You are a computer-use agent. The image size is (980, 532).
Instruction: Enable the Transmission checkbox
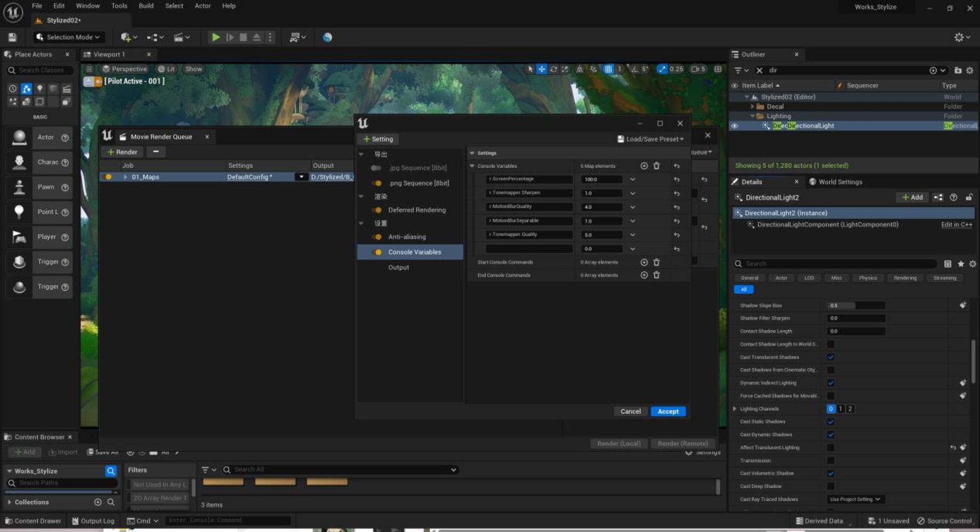[830, 461]
